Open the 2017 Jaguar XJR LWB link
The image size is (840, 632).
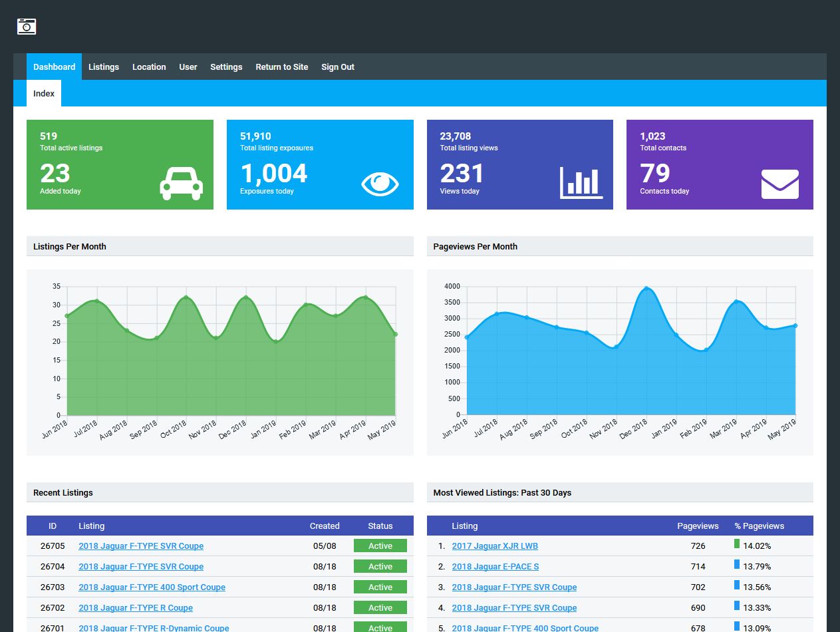coord(495,546)
